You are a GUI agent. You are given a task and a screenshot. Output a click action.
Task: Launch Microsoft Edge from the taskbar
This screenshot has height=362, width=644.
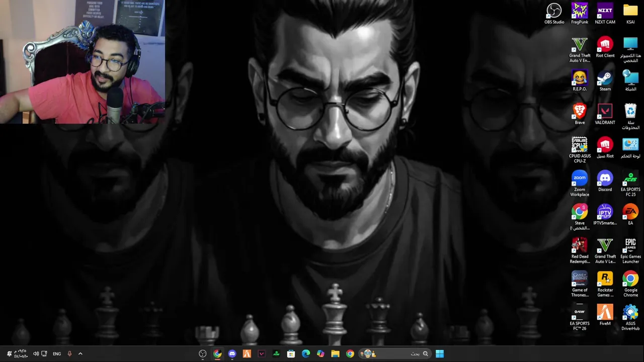pos(305,354)
